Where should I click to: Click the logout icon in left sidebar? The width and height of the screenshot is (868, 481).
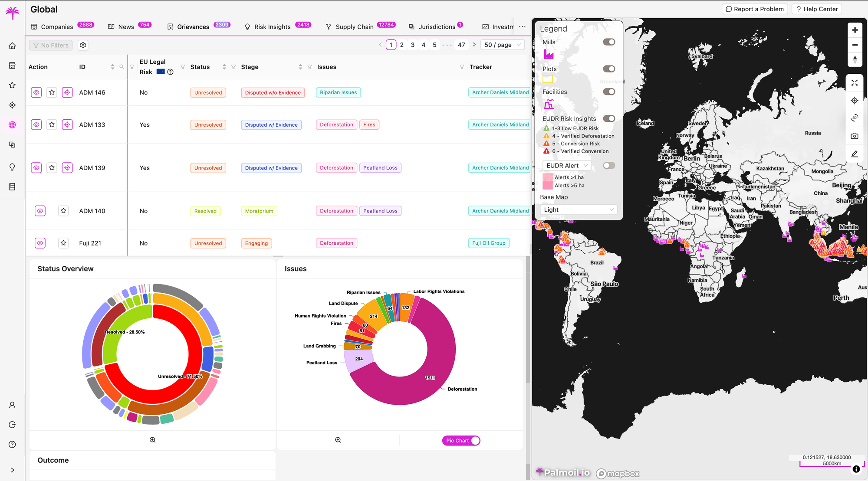point(12,425)
